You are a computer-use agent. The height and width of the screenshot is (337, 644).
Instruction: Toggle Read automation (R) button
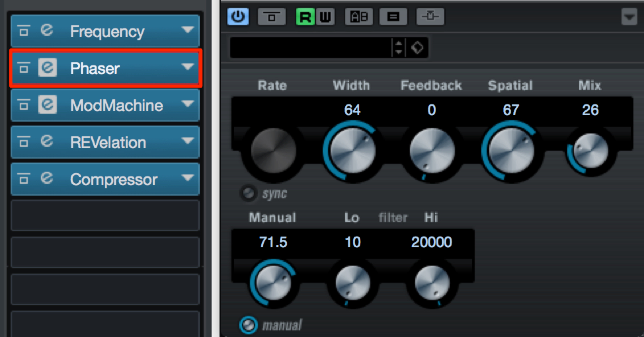click(305, 17)
